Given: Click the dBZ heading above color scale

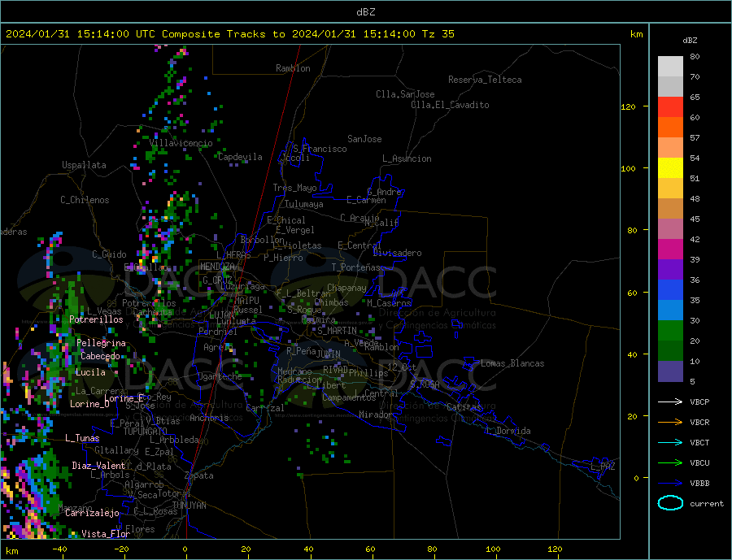Looking at the screenshot, I should tap(690, 41).
